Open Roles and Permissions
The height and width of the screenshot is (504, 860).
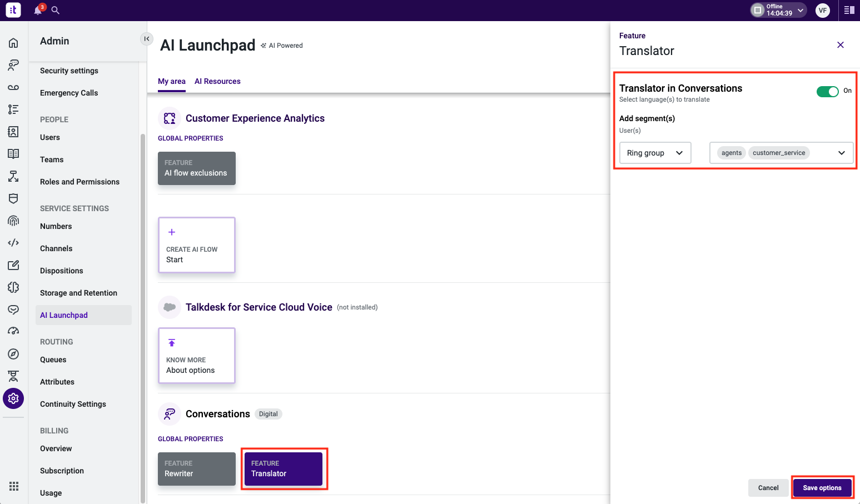(79, 182)
